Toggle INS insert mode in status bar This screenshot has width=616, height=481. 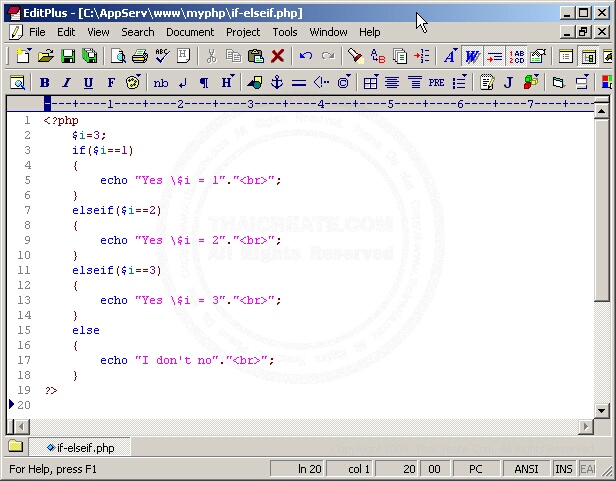point(564,468)
